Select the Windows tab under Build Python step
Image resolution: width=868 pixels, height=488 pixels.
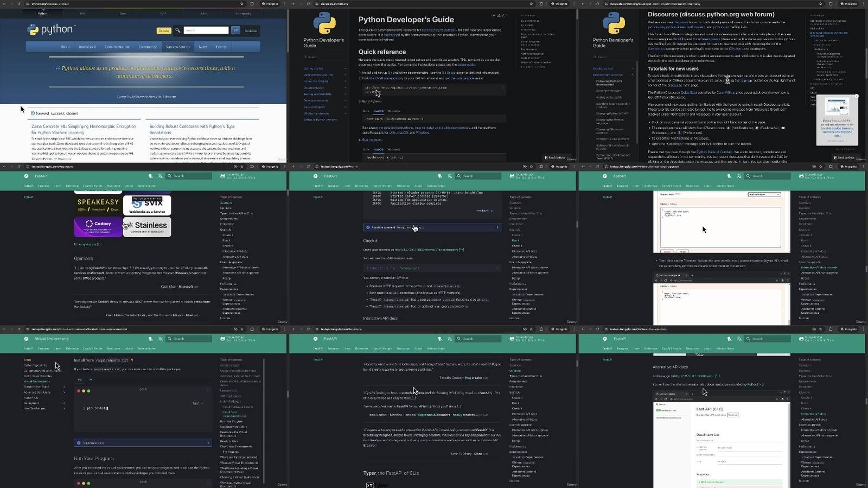coord(394,111)
